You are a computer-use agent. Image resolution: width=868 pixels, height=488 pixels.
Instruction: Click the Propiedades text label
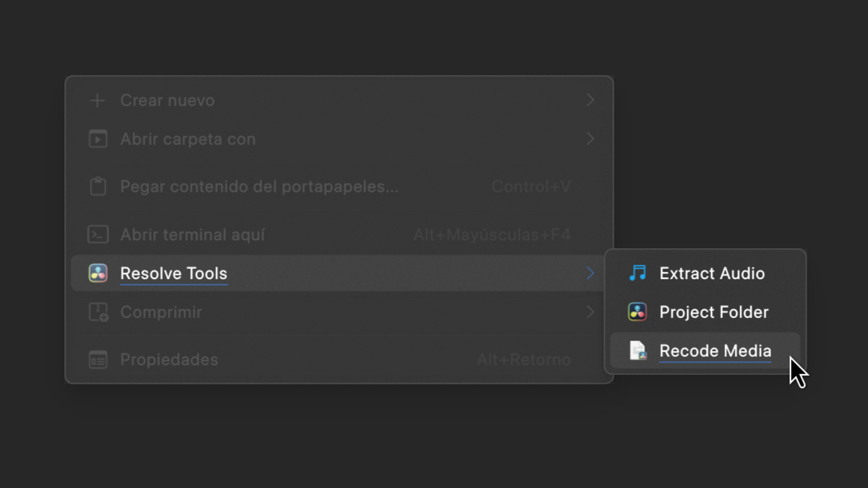pos(169,359)
